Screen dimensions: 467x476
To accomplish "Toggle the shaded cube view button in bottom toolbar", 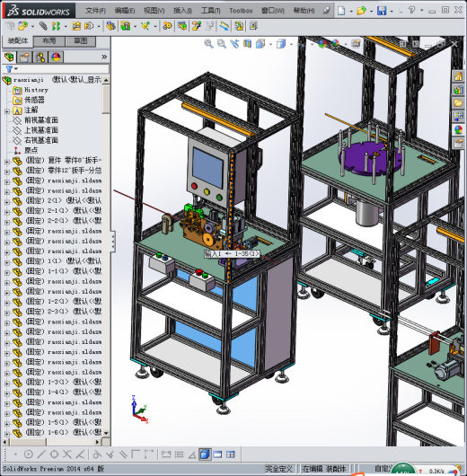I will point(205,454).
